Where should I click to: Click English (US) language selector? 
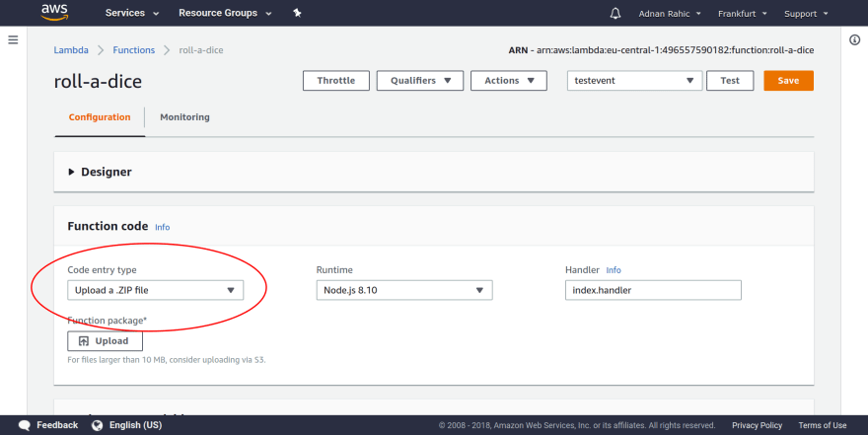tap(136, 425)
